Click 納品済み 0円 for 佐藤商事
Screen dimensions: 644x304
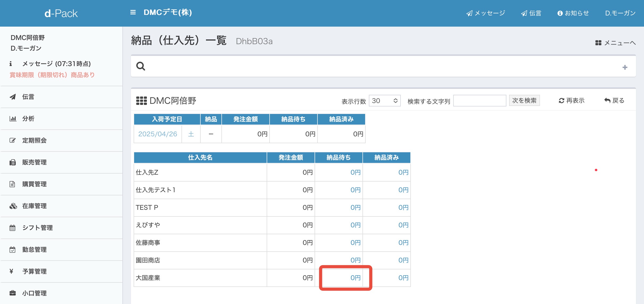pos(403,243)
